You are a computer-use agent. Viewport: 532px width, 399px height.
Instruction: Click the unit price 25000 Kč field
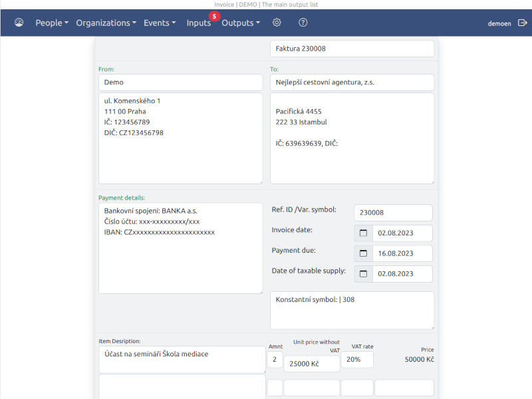(312, 364)
